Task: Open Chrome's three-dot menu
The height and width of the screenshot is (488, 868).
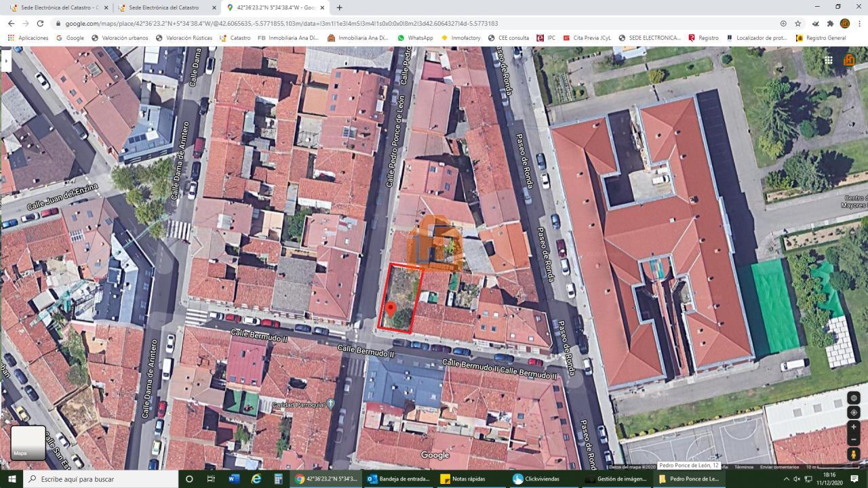Action: 859,23
